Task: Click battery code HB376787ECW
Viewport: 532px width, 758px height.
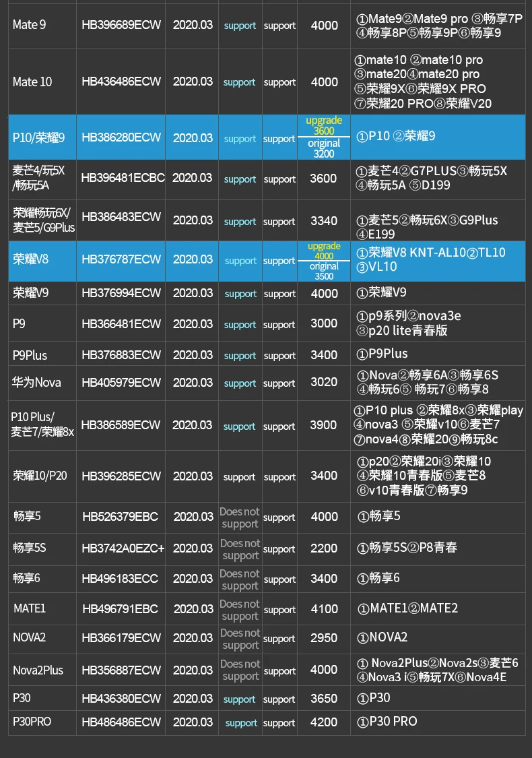Action: (x=121, y=259)
